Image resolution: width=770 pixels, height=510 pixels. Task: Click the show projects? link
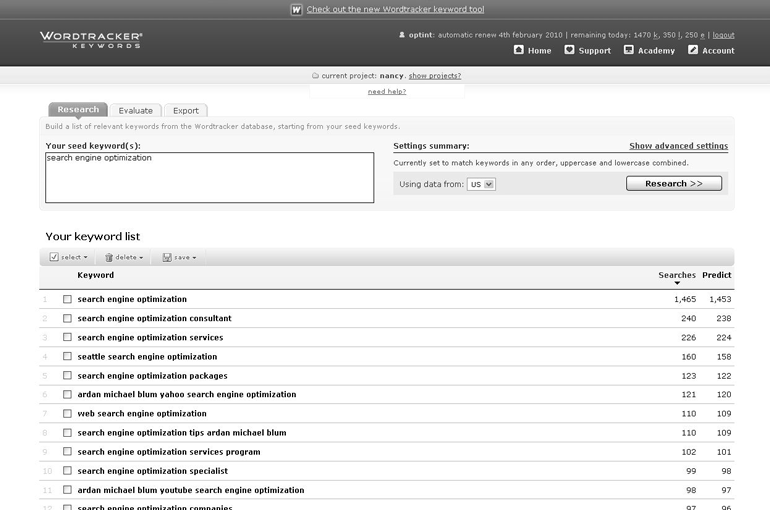pos(435,76)
